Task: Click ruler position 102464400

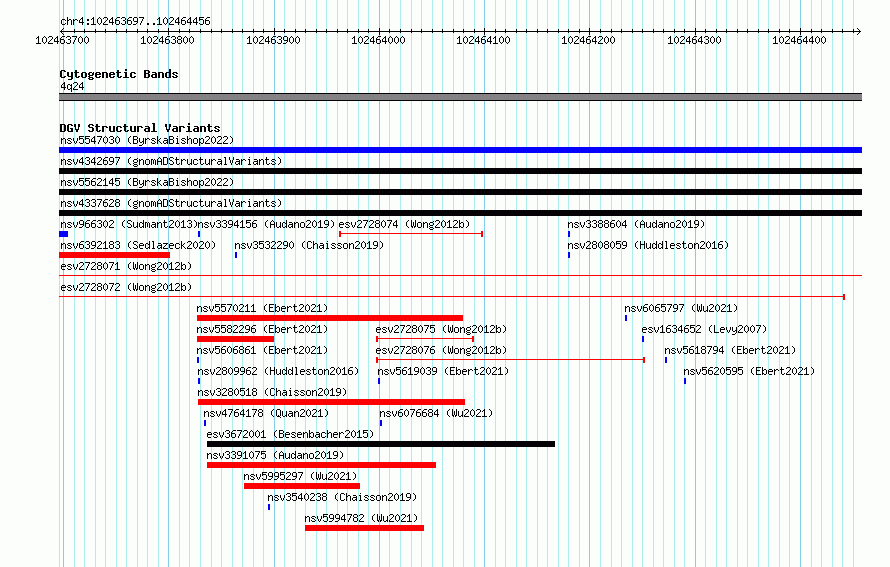Action: (799, 40)
